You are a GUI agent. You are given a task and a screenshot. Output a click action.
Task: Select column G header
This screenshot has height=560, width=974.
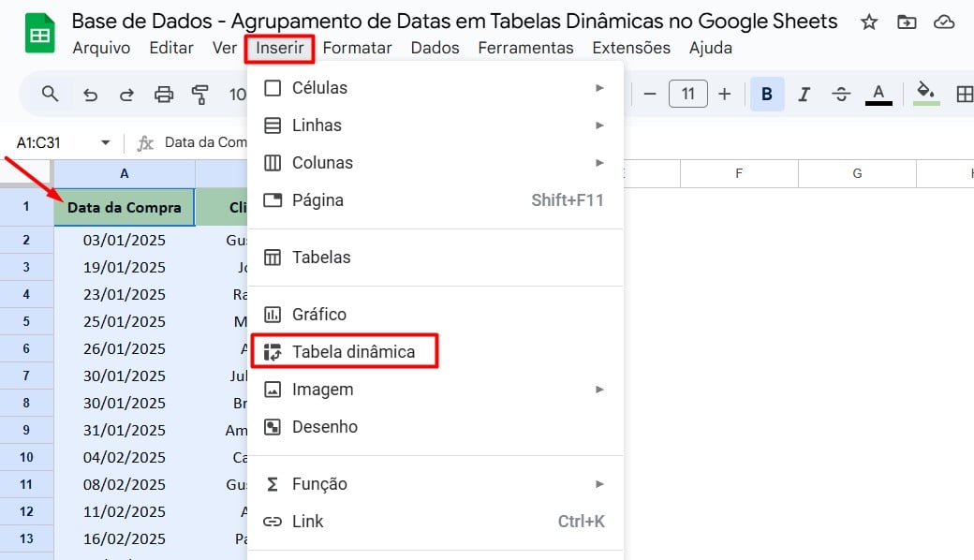(857, 173)
